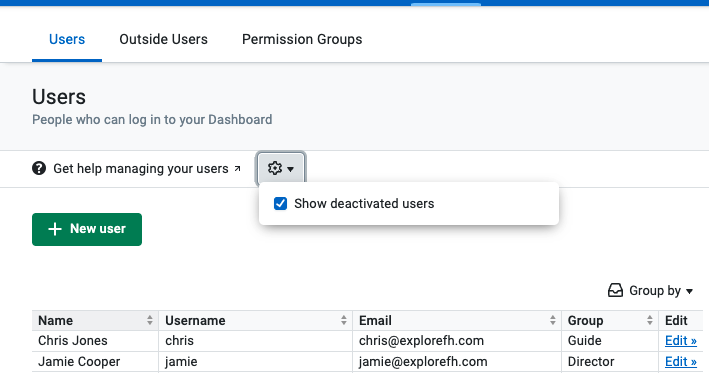Edit the Chris Jones user
The width and height of the screenshot is (709, 373).
[681, 340]
